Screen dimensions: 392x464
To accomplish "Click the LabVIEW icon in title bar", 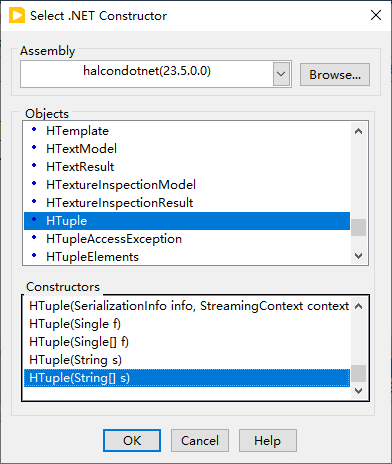I will pos(17,16).
